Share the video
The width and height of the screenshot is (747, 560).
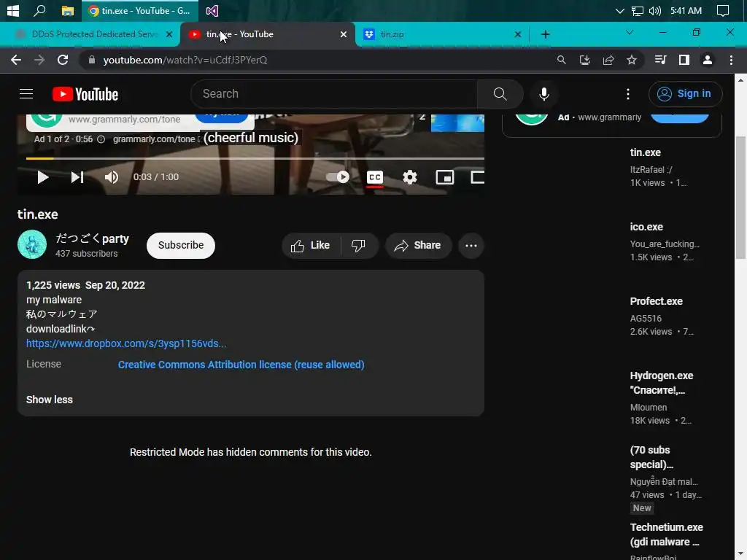(x=418, y=245)
